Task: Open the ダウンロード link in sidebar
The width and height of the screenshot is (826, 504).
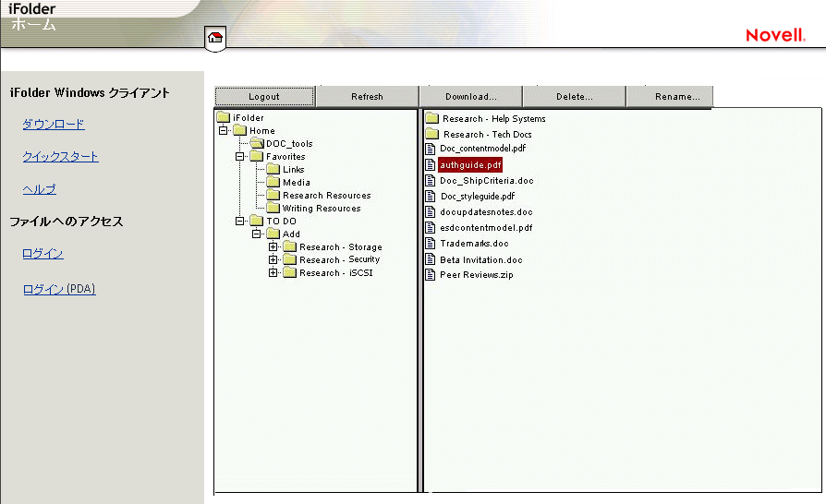Action: [53, 125]
